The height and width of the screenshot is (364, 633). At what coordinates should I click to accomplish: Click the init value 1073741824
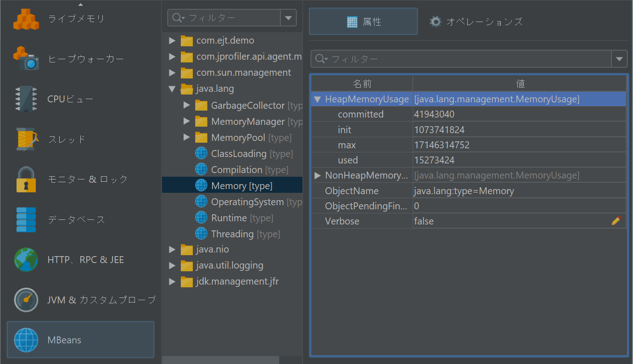pyautogui.click(x=439, y=130)
